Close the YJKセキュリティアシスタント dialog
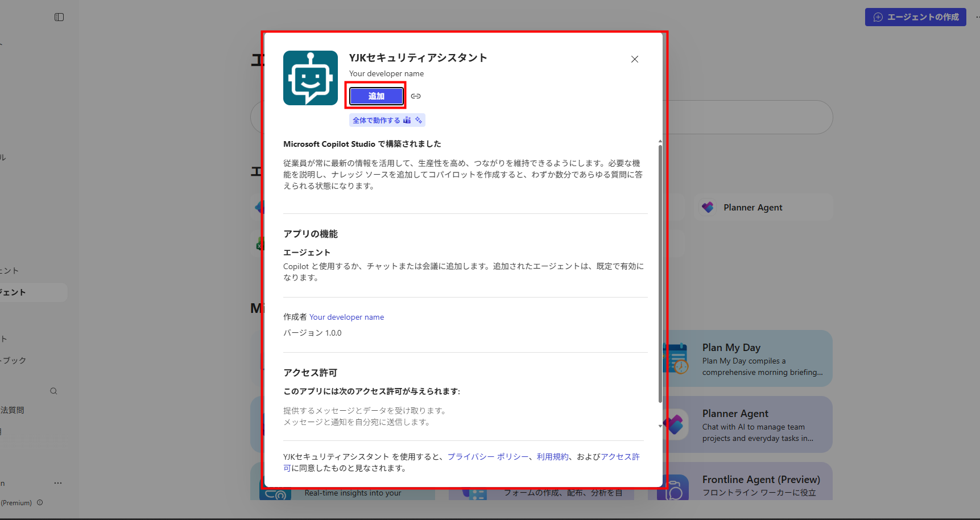This screenshot has height=520, width=980. [635, 59]
